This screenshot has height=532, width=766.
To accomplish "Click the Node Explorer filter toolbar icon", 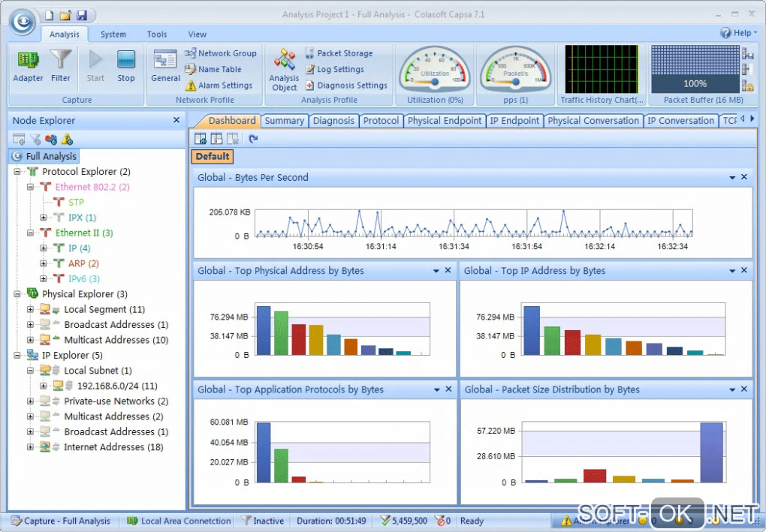I will pos(35,140).
